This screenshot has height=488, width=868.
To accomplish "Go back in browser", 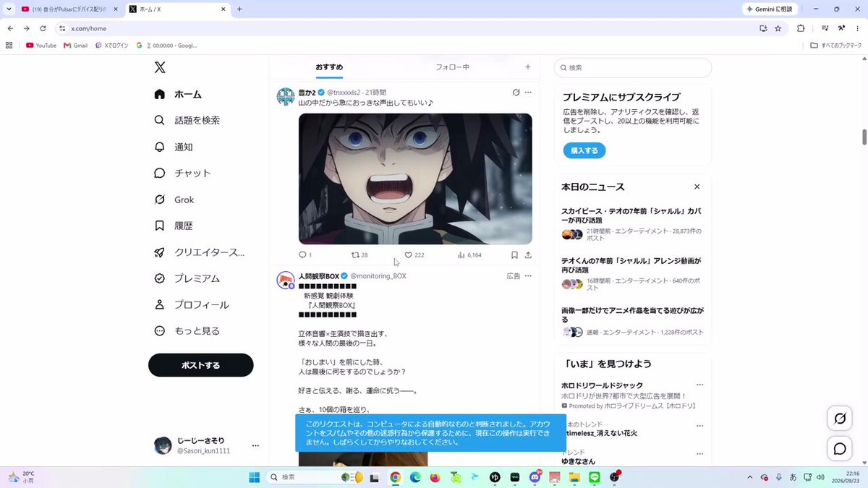I will tap(10, 28).
